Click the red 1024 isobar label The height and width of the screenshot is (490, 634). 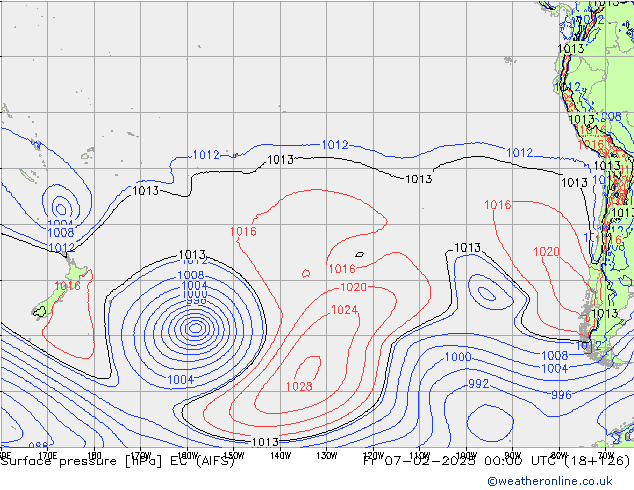[344, 310]
